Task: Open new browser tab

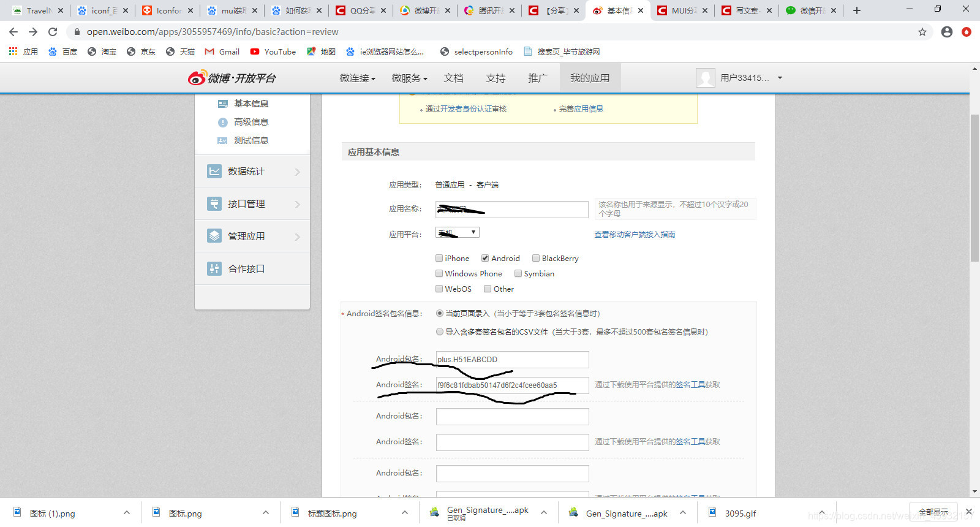Action: click(857, 10)
